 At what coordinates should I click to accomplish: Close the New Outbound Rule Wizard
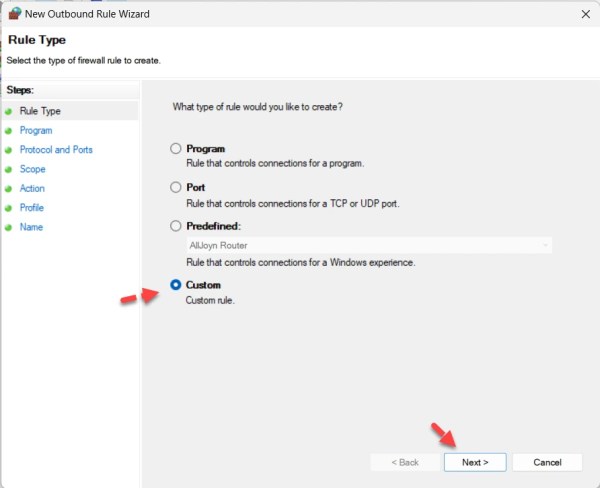pyautogui.click(x=584, y=15)
